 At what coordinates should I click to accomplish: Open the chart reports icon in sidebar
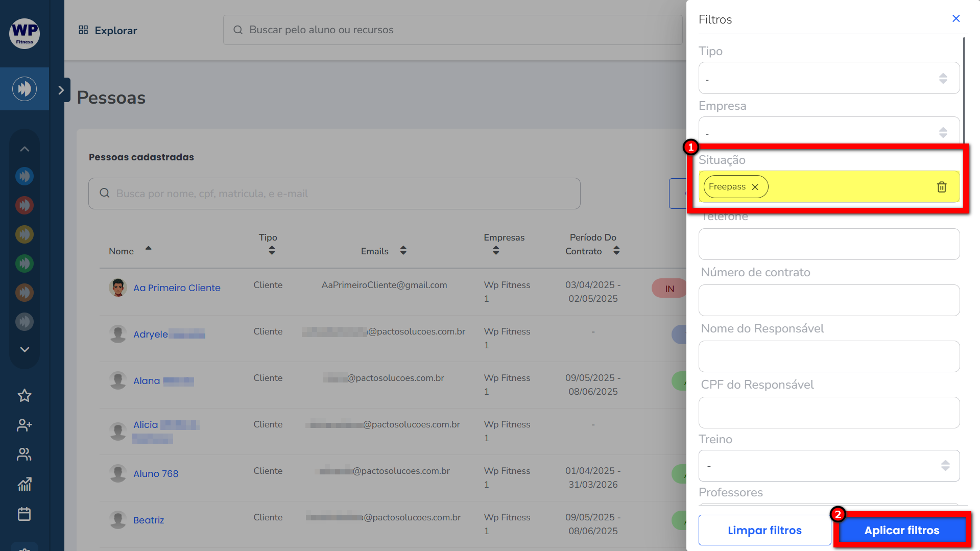(x=25, y=484)
